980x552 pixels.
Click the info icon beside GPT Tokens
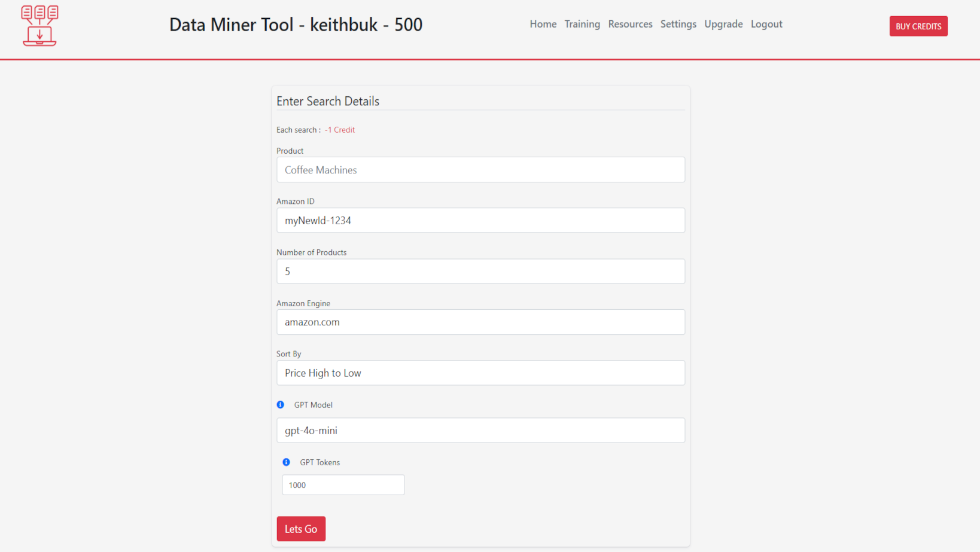(286, 462)
